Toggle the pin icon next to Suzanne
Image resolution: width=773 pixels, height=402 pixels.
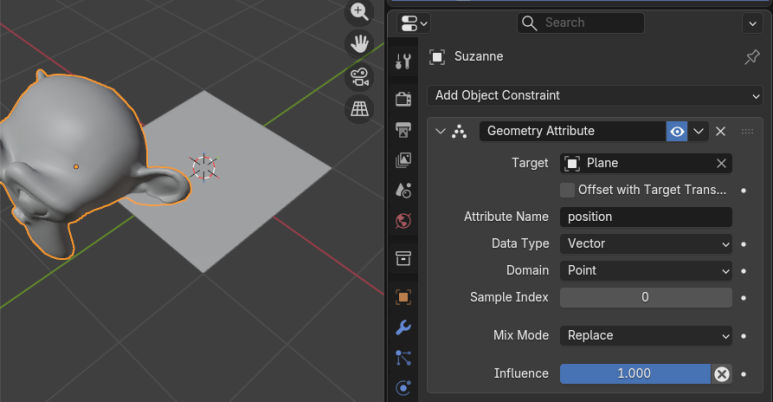(752, 57)
